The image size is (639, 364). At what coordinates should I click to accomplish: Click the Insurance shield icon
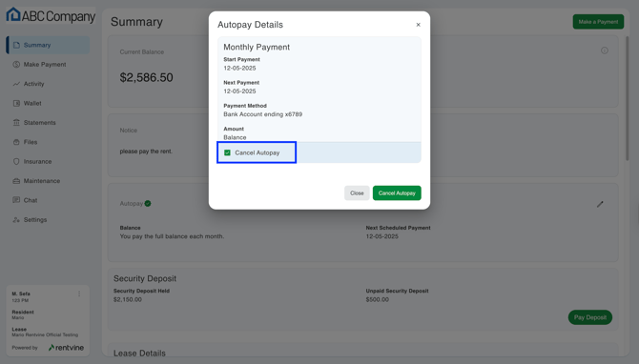[x=16, y=162]
